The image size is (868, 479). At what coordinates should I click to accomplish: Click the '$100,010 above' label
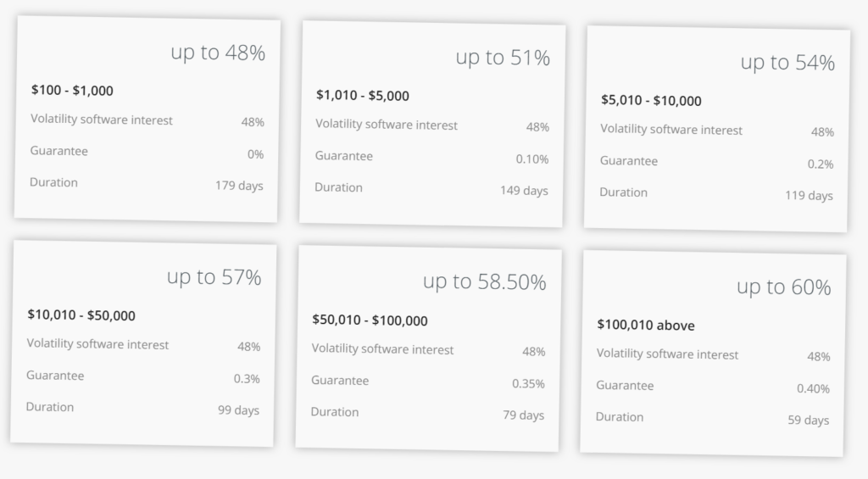(x=645, y=325)
